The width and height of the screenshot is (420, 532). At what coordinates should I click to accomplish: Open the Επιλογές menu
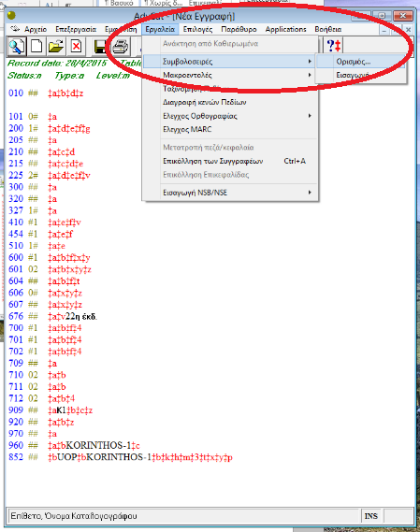(197, 29)
